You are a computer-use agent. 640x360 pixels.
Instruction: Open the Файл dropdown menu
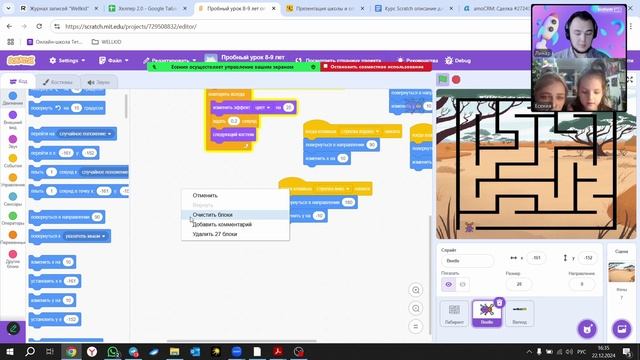pyautogui.click(x=114, y=60)
